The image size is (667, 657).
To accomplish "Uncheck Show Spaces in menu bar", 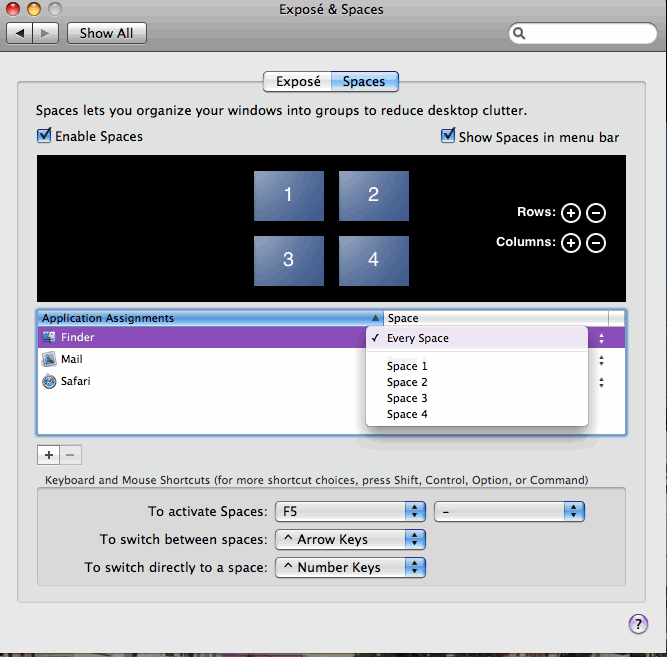I will coord(448,136).
